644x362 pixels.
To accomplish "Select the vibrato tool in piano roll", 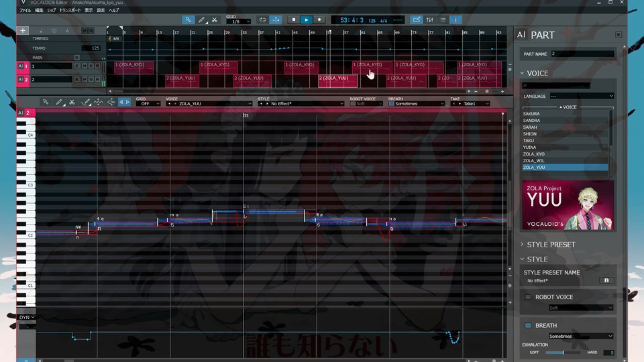I will pos(111,102).
